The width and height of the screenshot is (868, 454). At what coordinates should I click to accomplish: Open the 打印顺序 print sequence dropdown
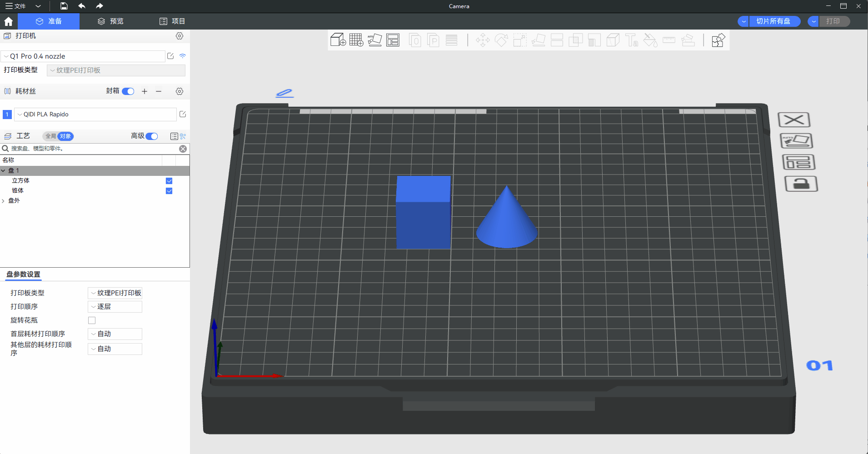click(115, 307)
